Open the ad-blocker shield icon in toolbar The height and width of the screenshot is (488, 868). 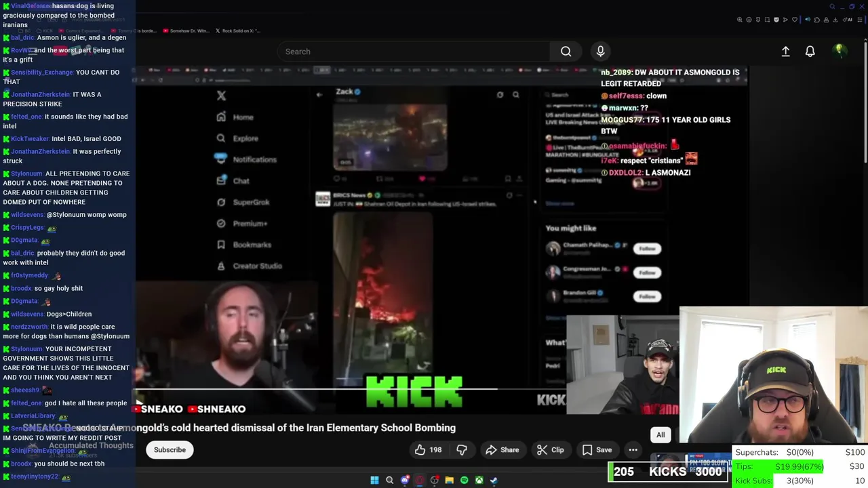click(776, 20)
